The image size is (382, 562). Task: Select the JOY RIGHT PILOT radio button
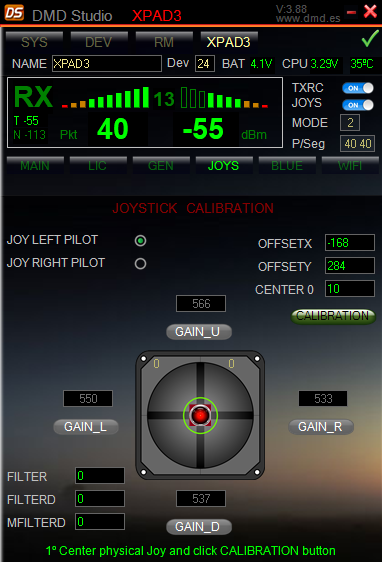(x=140, y=264)
